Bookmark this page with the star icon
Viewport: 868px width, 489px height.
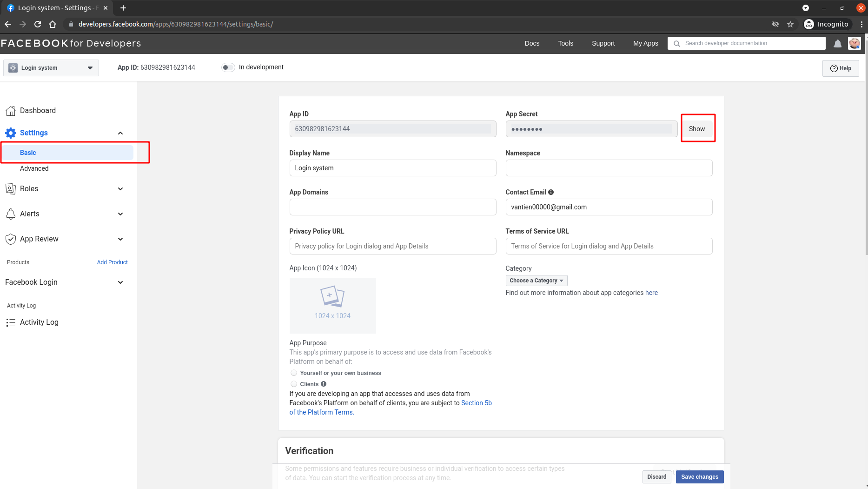tap(790, 24)
